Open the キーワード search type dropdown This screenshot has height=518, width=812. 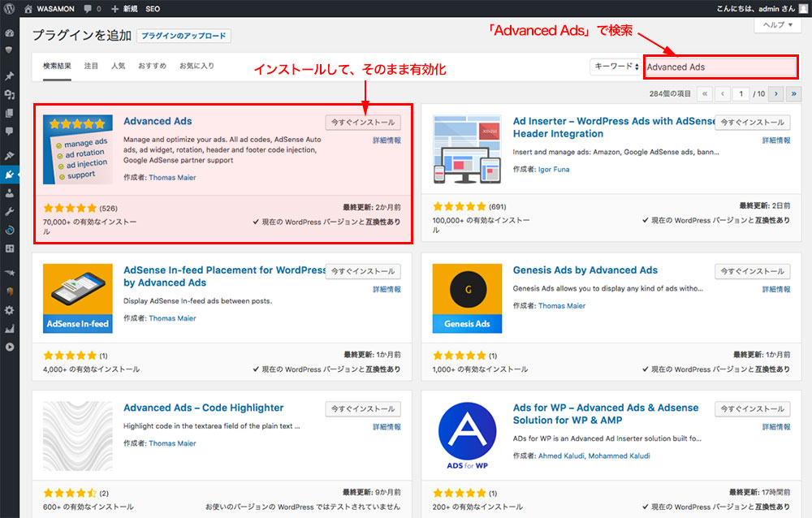pos(615,67)
